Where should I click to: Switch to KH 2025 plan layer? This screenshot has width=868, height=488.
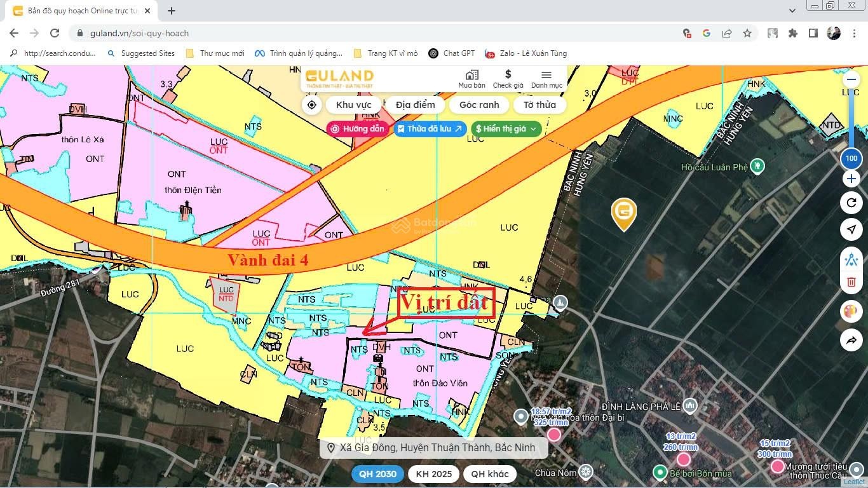(x=433, y=474)
